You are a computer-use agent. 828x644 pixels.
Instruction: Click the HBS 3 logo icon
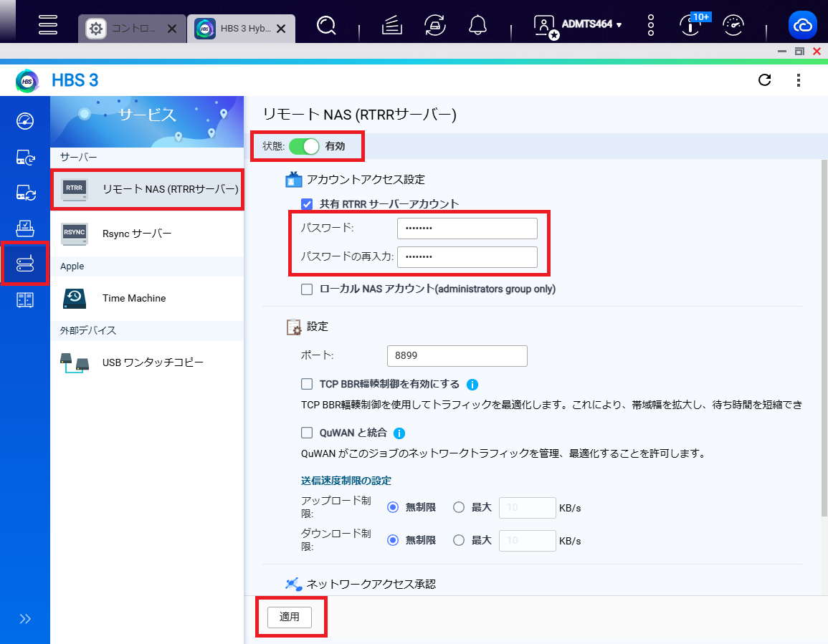pyautogui.click(x=27, y=81)
